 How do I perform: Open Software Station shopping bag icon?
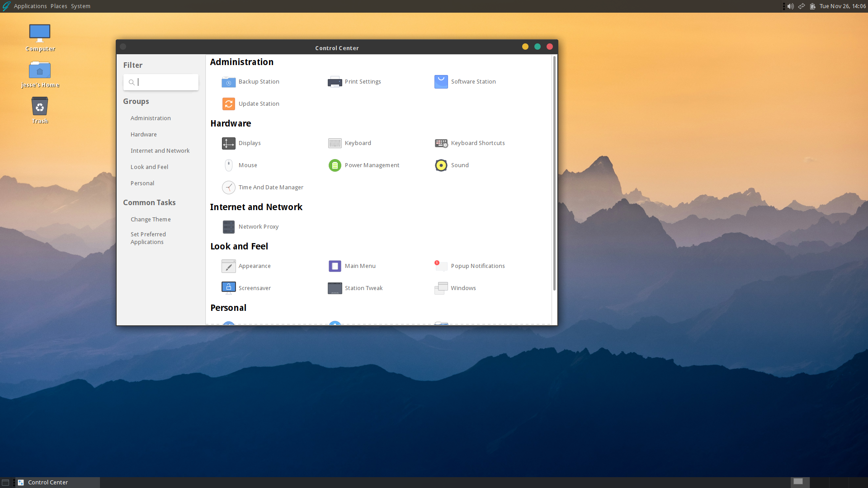(441, 82)
